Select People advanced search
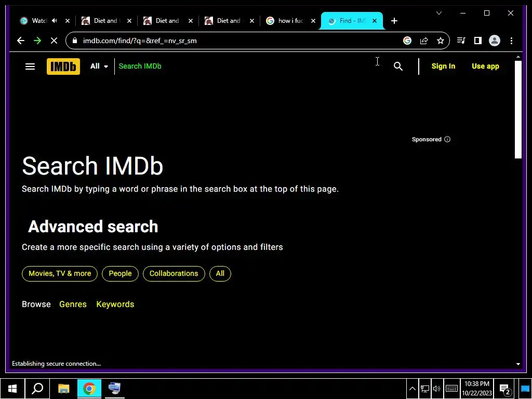532x399 pixels. [x=120, y=273]
